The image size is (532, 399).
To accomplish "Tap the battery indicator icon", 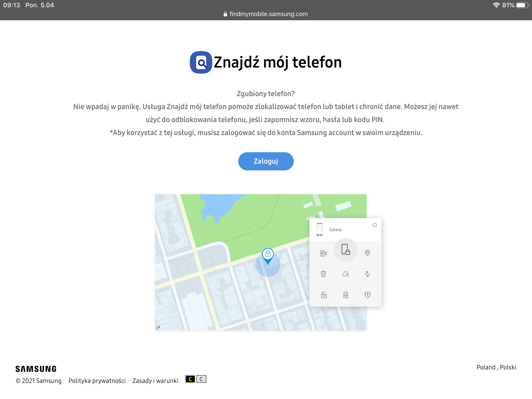I will coord(522,5).
